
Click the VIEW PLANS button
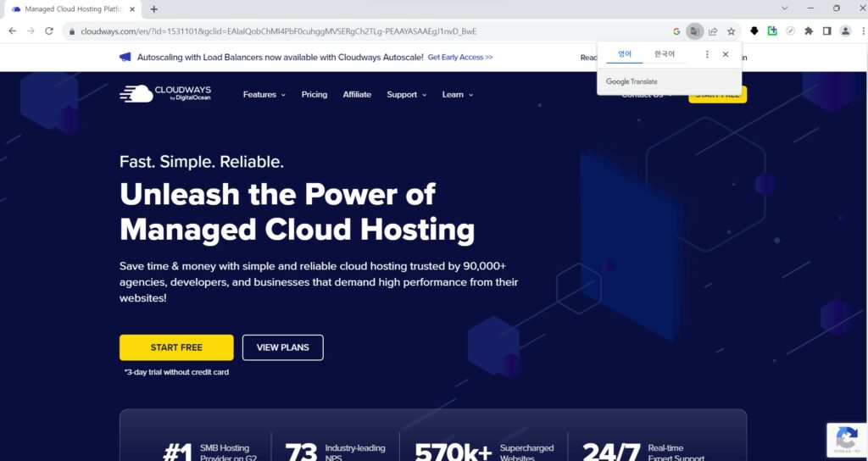(x=283, y=347)
